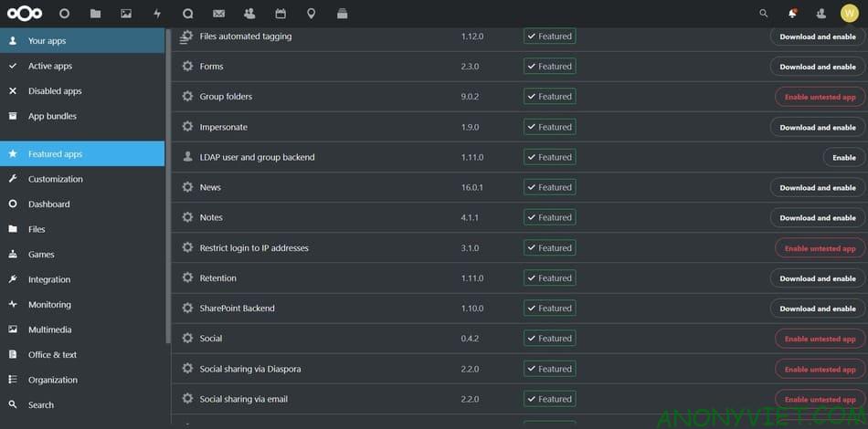Open Calendar icon in top bar
This screenshot has width=868, height=429.
281,14
